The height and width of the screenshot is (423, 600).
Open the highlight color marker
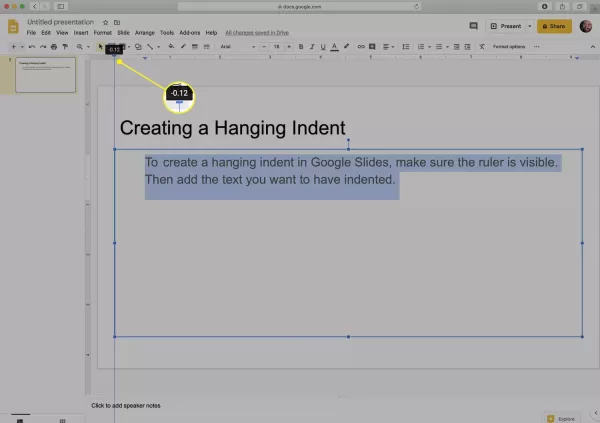click(x=346, y=47)
